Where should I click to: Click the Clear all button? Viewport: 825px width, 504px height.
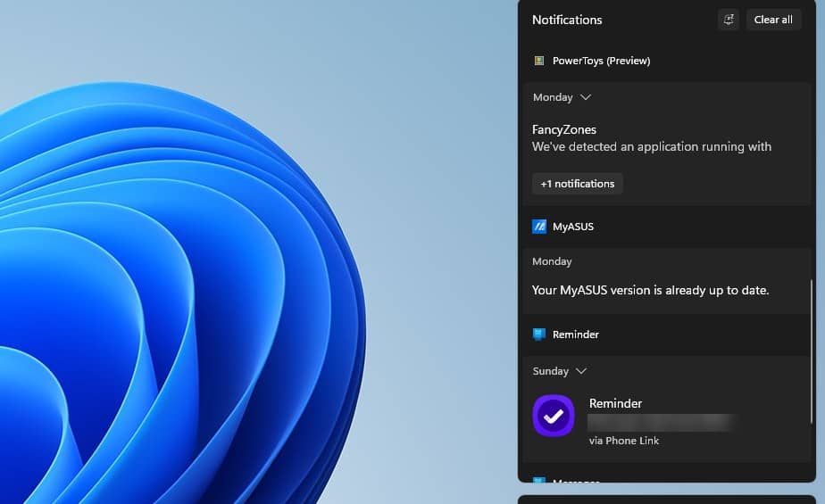(773, 20)
